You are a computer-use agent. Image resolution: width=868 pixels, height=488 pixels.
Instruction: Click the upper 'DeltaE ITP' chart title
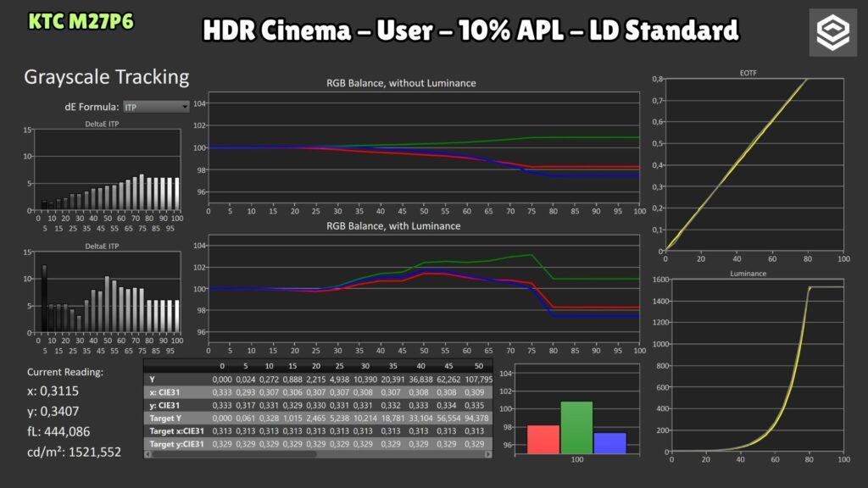pos(102,124)
